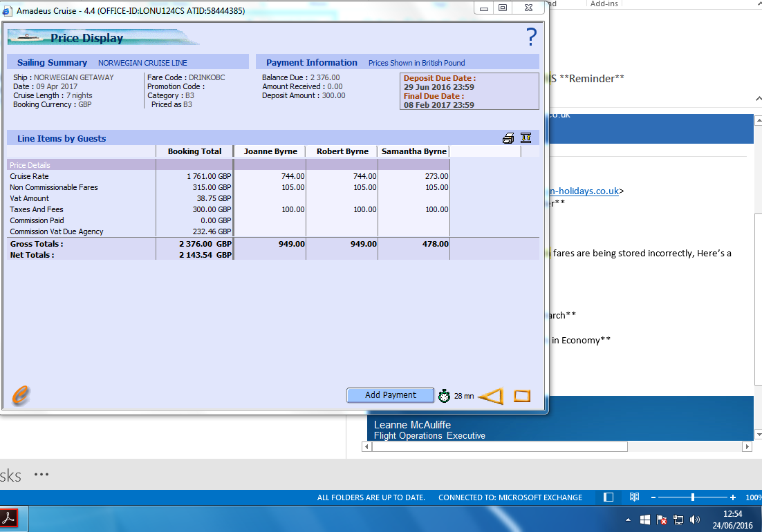Open the Add-ins ribbon tab
This screenshot has width=762, height=532.
click(x=604, y=4)
